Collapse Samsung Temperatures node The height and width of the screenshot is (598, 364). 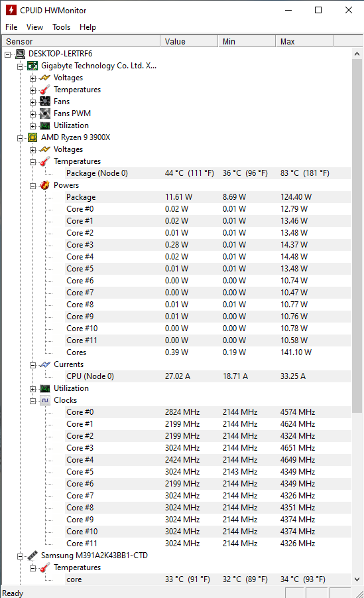click(32, 568)
